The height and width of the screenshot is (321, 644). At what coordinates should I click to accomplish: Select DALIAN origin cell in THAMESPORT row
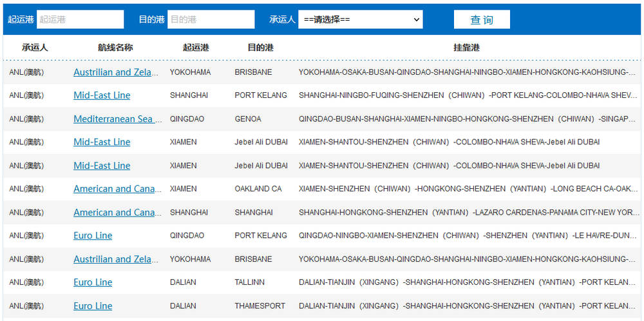183,306
